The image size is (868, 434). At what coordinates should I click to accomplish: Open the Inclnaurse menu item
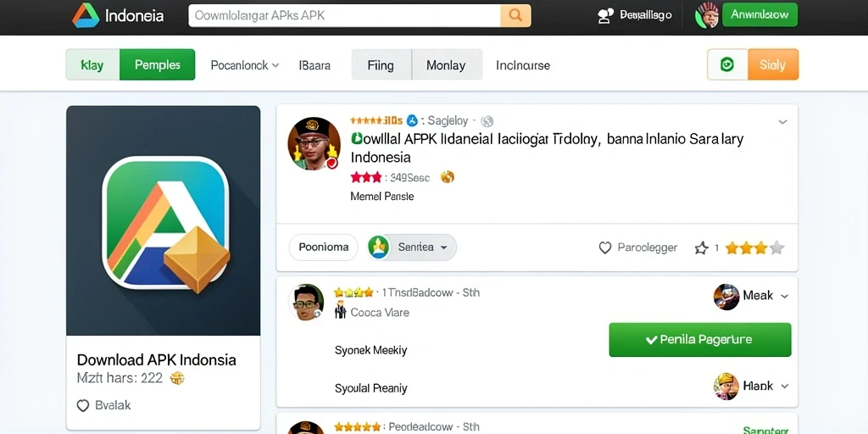522,65
